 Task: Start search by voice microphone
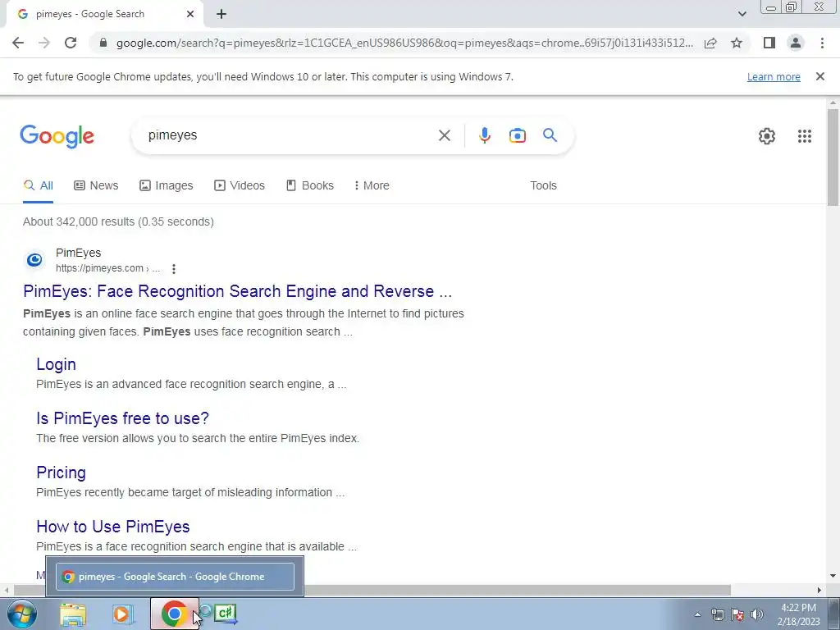tap(484, 135)
